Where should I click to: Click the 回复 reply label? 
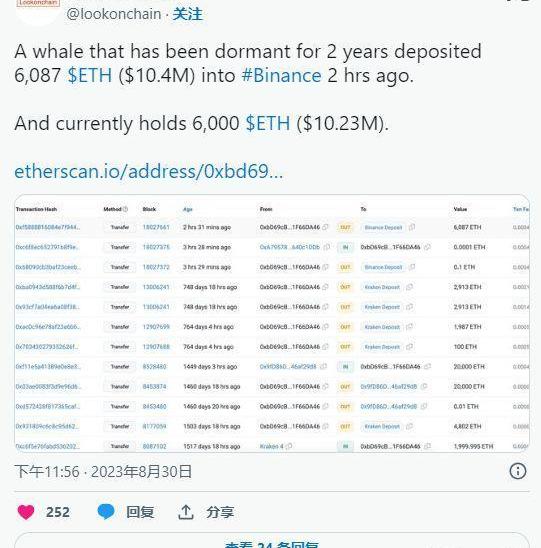140,512
